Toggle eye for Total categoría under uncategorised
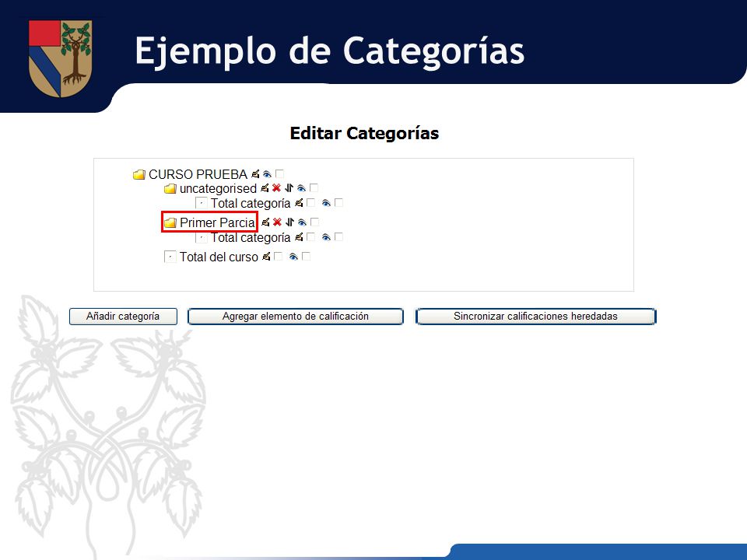Viewport: 747px width, 560px height. (x=326, y=203)
